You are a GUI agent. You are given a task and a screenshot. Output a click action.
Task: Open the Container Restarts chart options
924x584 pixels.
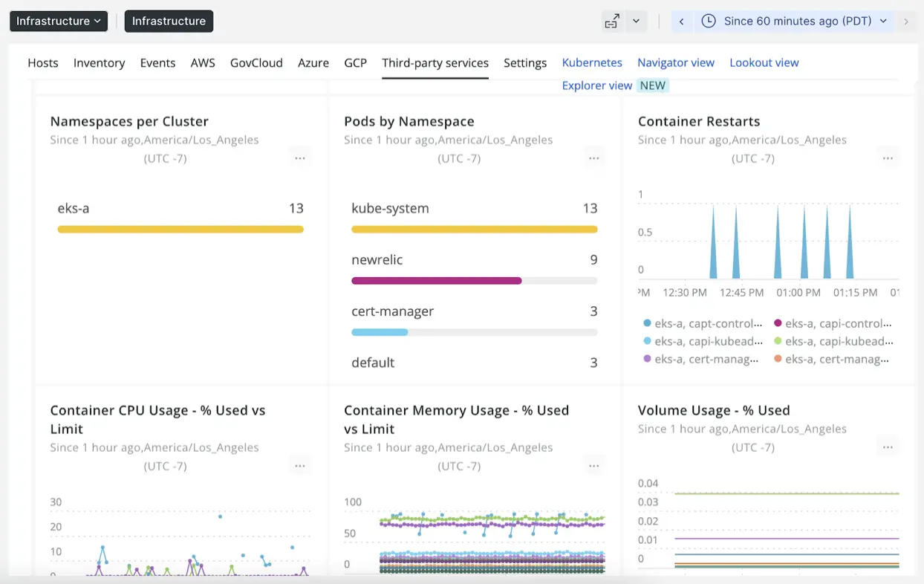(888, 158)
